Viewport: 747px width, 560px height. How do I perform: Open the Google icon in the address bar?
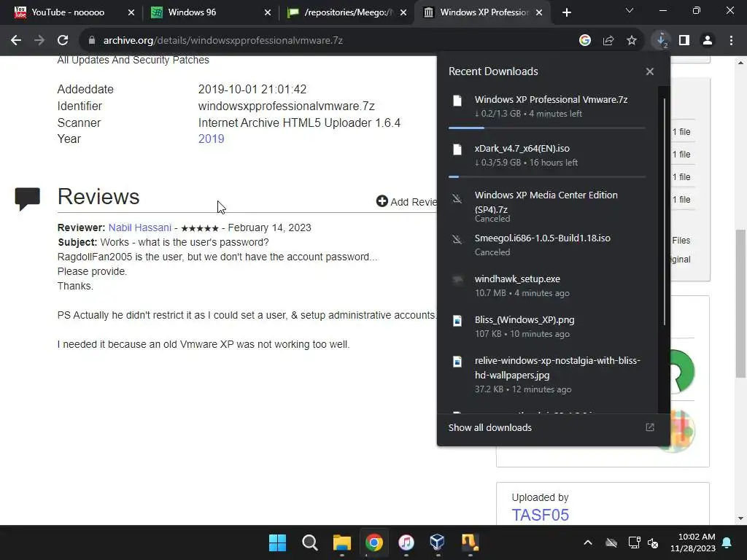coord(585,41)
